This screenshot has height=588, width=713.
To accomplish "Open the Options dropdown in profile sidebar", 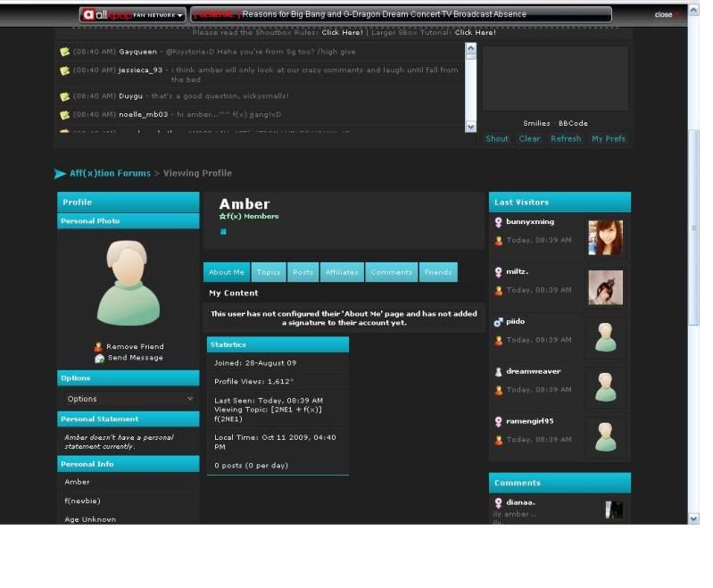I will [129, 399].
